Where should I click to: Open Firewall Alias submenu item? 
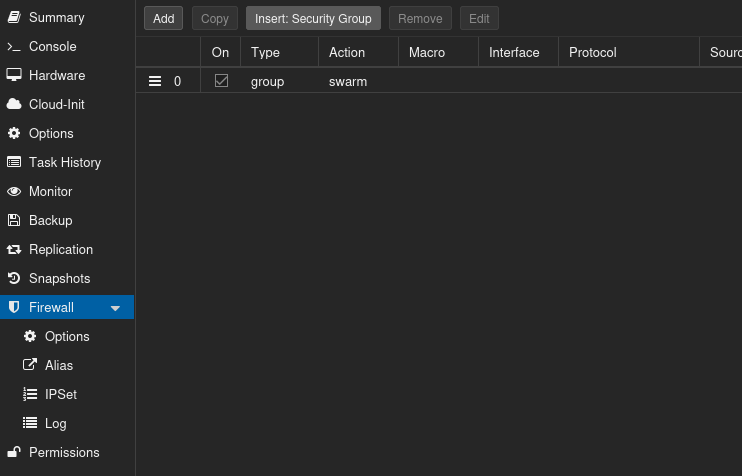58,366
